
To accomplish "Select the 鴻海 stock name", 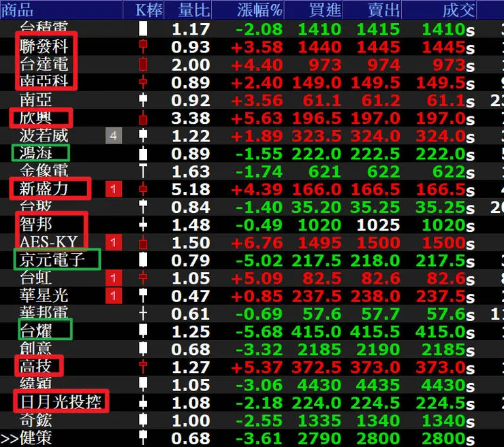I will coord(35,153).
